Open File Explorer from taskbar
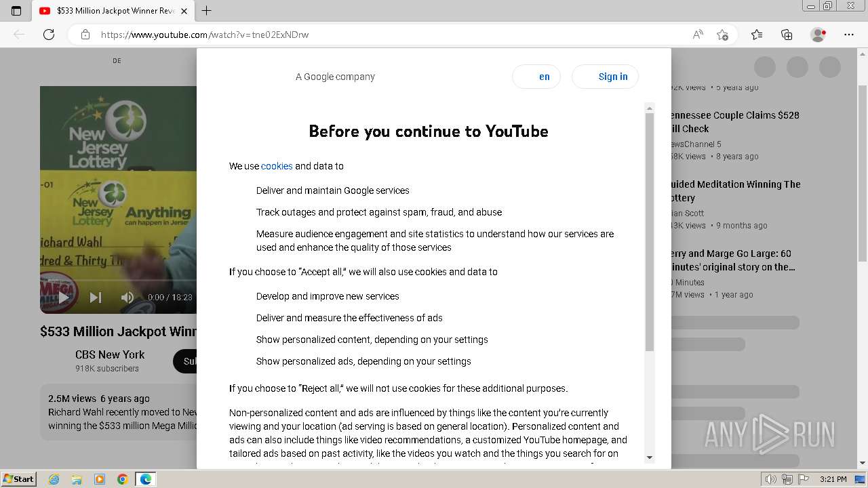This screenshot has width=868, height=488. pos(77,479)
